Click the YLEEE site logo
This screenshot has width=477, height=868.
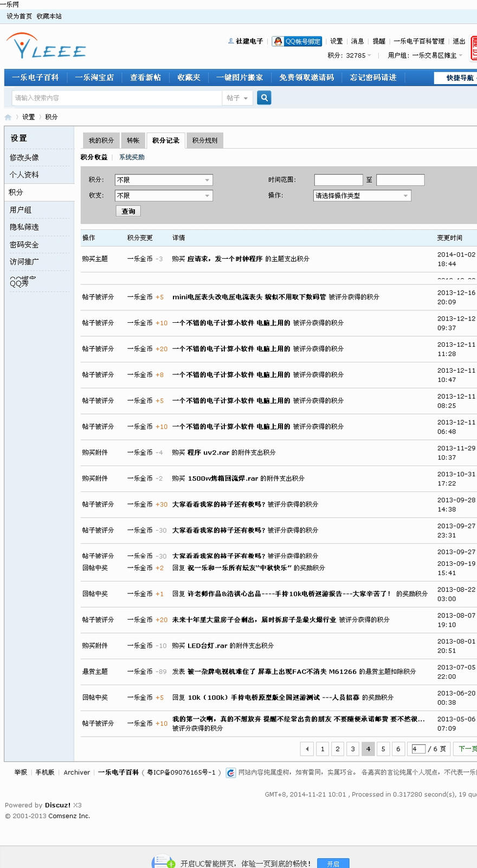(46, 46)
